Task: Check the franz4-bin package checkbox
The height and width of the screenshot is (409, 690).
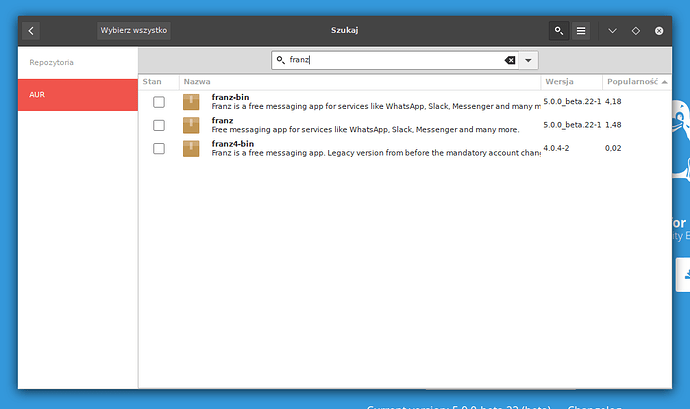Action: click(159, 149)
